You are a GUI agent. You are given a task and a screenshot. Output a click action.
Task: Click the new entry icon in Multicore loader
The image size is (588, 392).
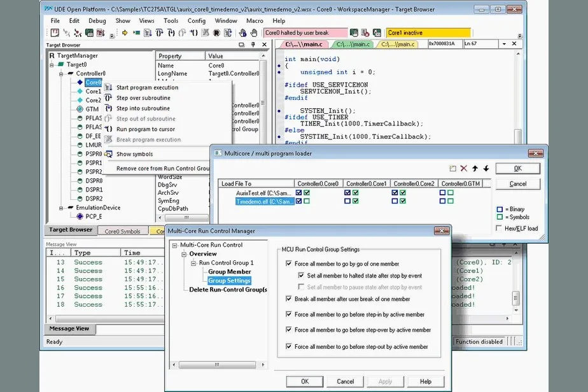pyautogui.click(x=452, y=169)
